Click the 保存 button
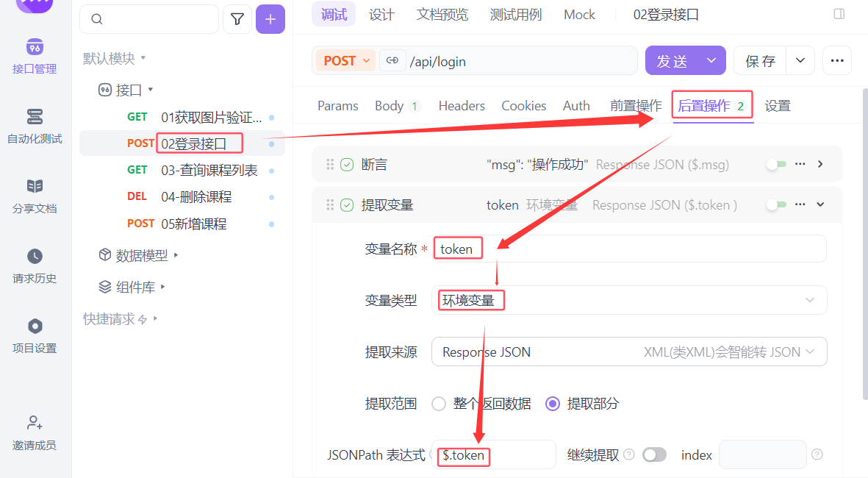The width and height of the screenshot is (868, 478). click(x=760, y=60)
